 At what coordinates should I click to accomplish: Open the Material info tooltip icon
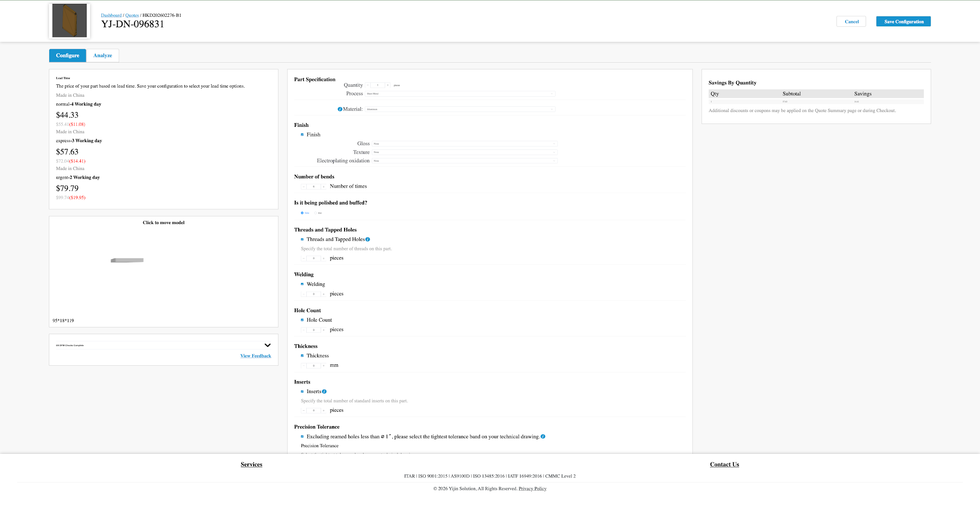[x=340, y=109]
